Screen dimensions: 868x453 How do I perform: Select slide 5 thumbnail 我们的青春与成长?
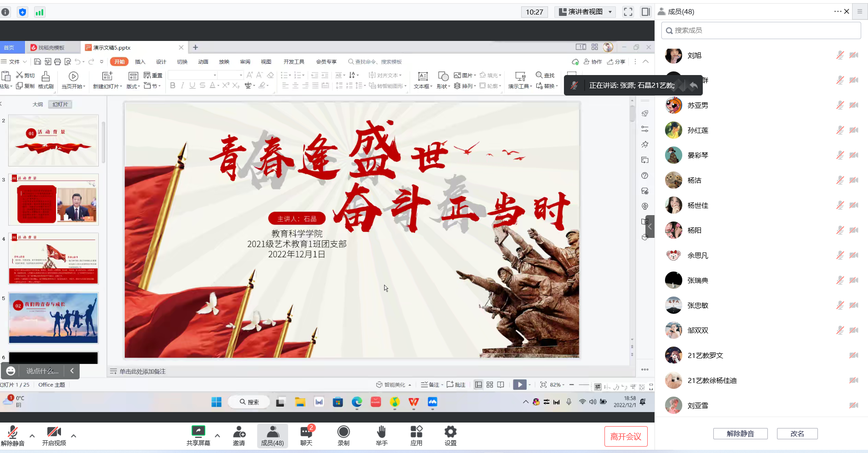(x=53, y=318)
